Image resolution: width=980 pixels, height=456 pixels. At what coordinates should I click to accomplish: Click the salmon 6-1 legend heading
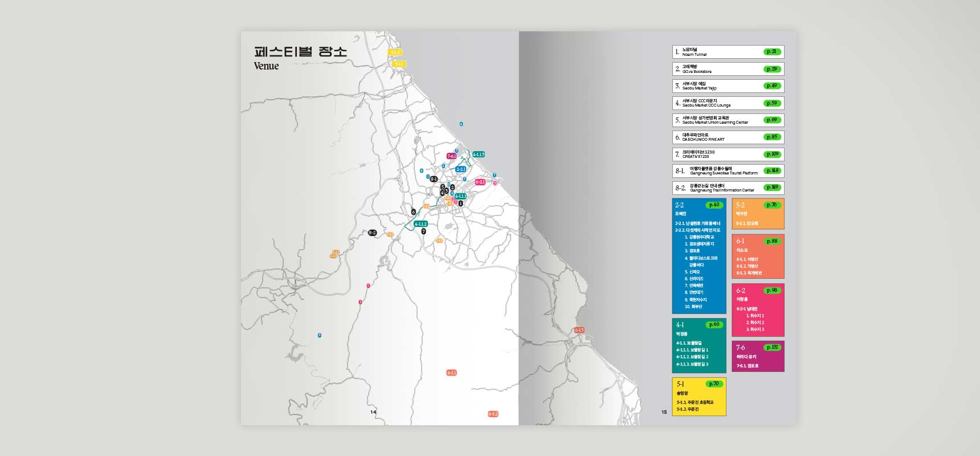coord(740,241)
